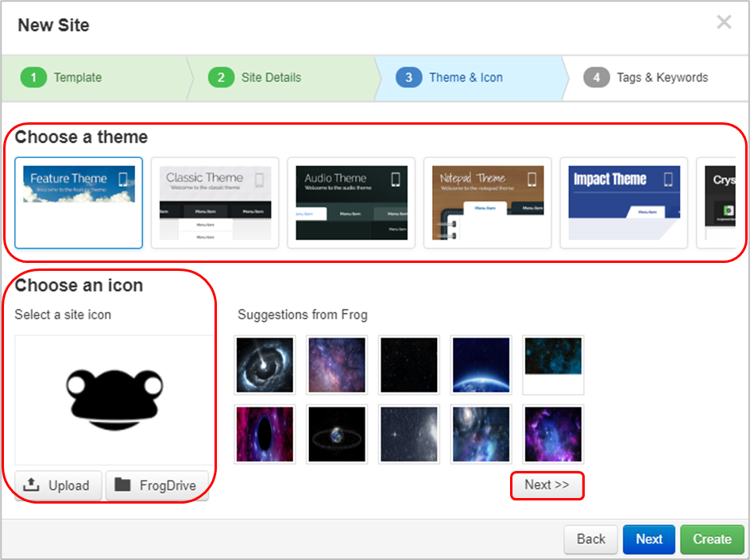750x560 pixels.
Task: Choose the Impact Theme card
Action: (624, 203)
